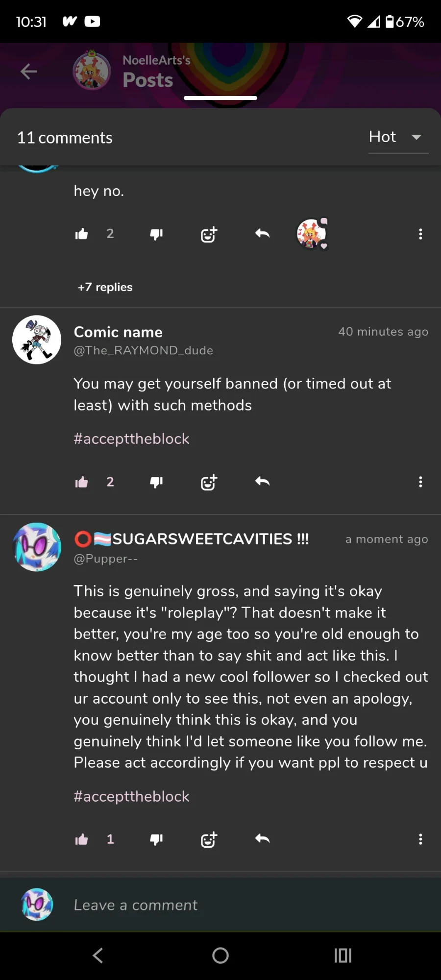
Task: Add reaction to Comic name's comment
Action: 209,483
